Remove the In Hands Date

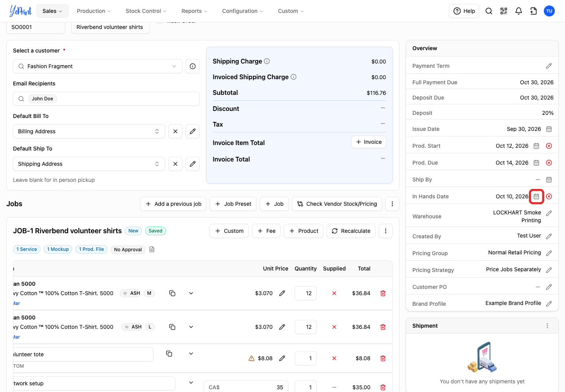(549, 196)
